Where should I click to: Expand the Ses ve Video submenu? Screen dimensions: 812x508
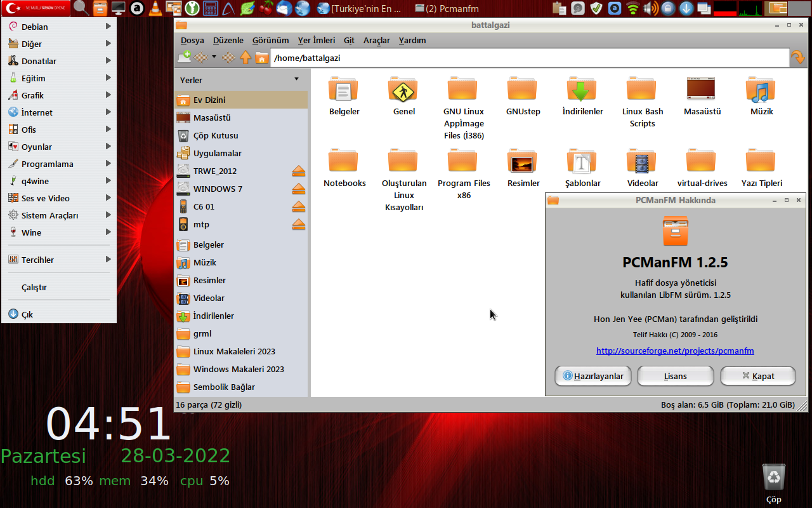(59, 198)
